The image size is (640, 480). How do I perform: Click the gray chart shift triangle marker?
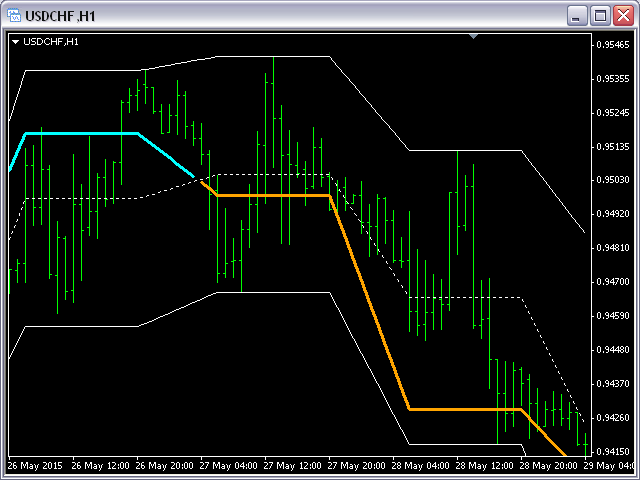pyautogui.click(x=475, y=37)
